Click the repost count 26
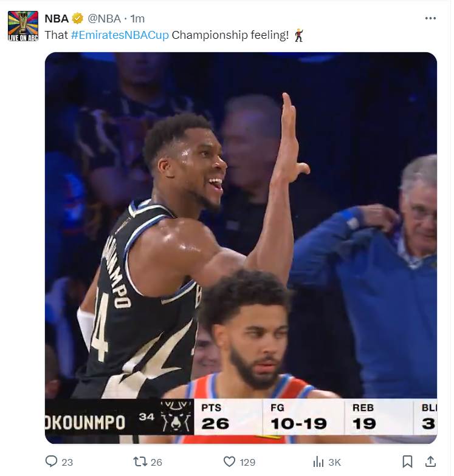454x476 pixels. (x=156, y=463)
